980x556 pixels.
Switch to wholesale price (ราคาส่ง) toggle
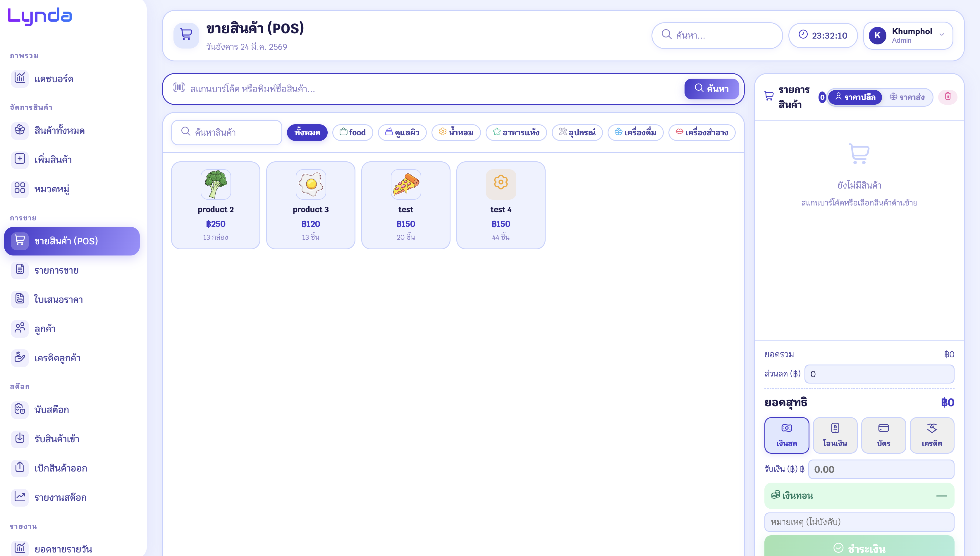tap(907, 97)
